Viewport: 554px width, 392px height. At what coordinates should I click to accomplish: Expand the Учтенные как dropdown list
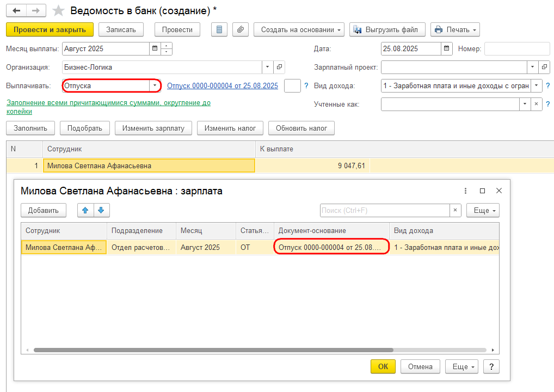click(525, 105)
